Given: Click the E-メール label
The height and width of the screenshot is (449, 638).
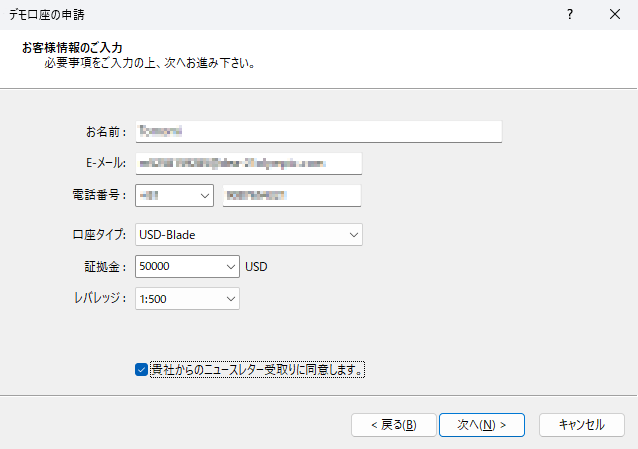Looking at the screenshot, I should click(106, 163).
